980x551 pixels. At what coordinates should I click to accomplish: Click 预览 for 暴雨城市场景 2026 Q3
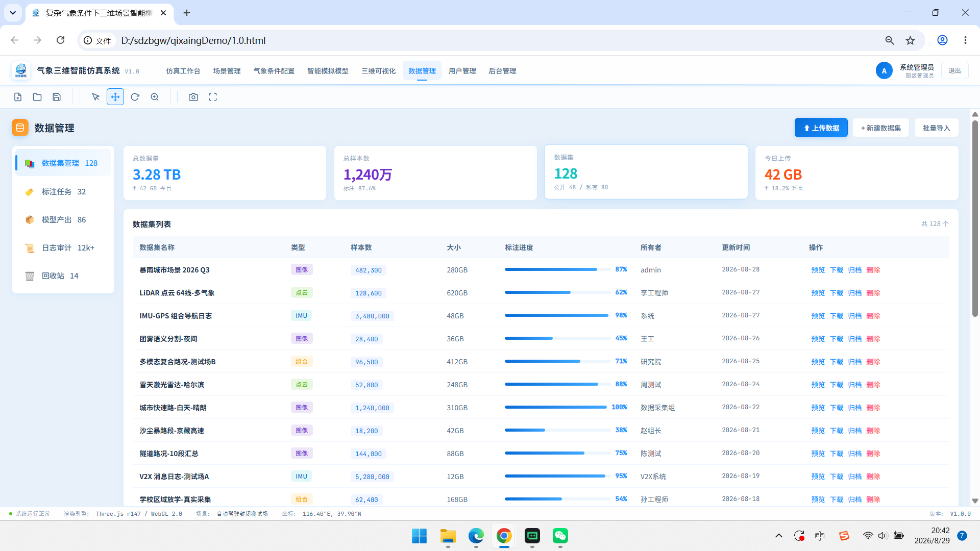pos(818,270)
